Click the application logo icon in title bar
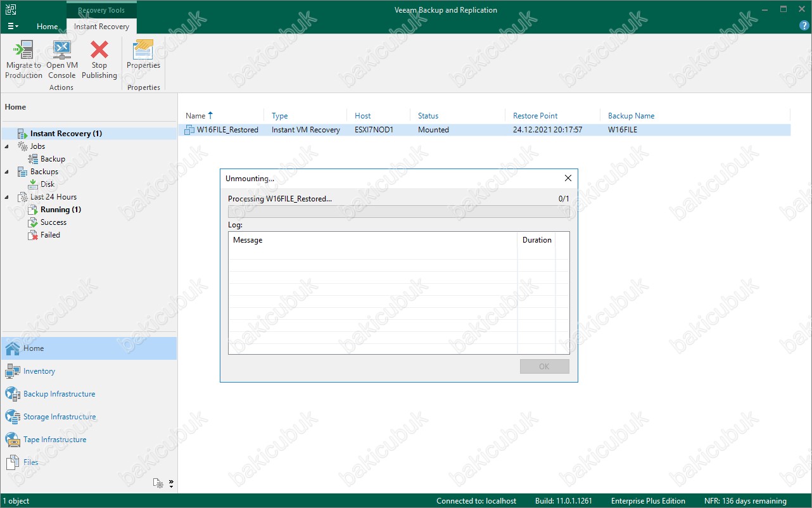 11,10
